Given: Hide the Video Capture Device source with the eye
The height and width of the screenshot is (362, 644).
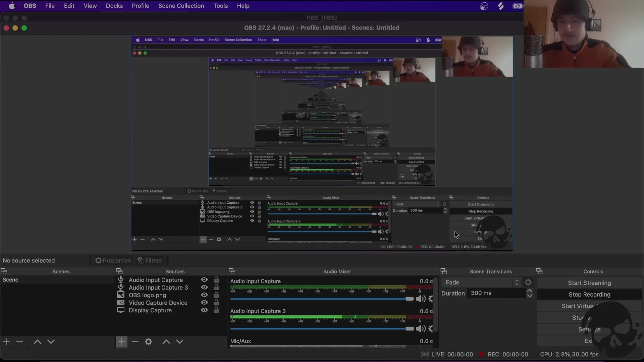Looking at the screenshot, I should (x=204, y=302).
